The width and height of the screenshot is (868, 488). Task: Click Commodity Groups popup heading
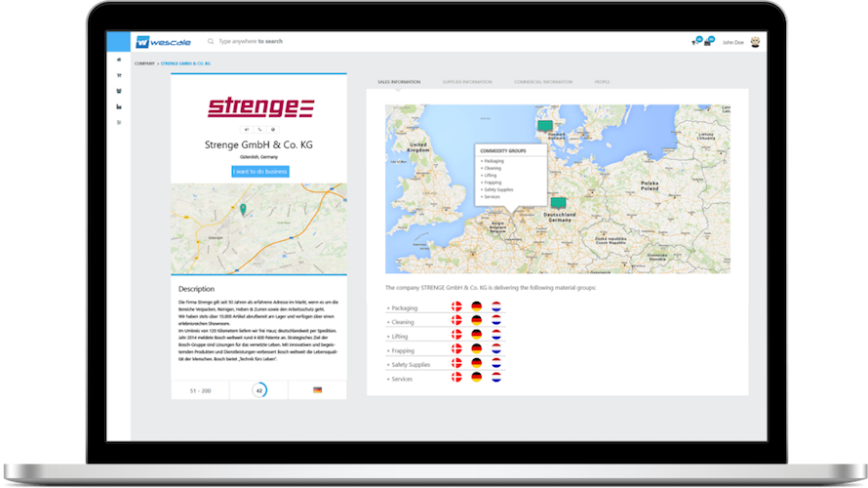click(x=503, y=150)
